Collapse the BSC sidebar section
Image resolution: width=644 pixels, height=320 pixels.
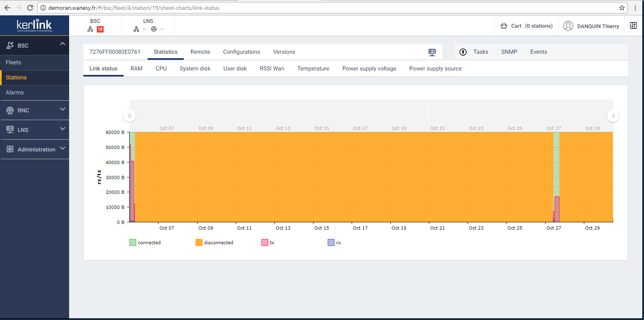click(x=62, y=44)
